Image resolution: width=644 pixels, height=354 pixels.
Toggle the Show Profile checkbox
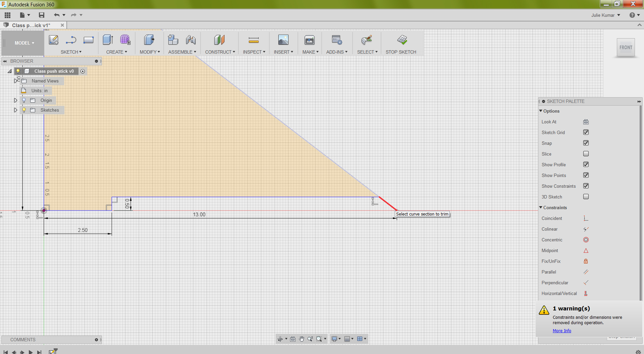point(586,165)
